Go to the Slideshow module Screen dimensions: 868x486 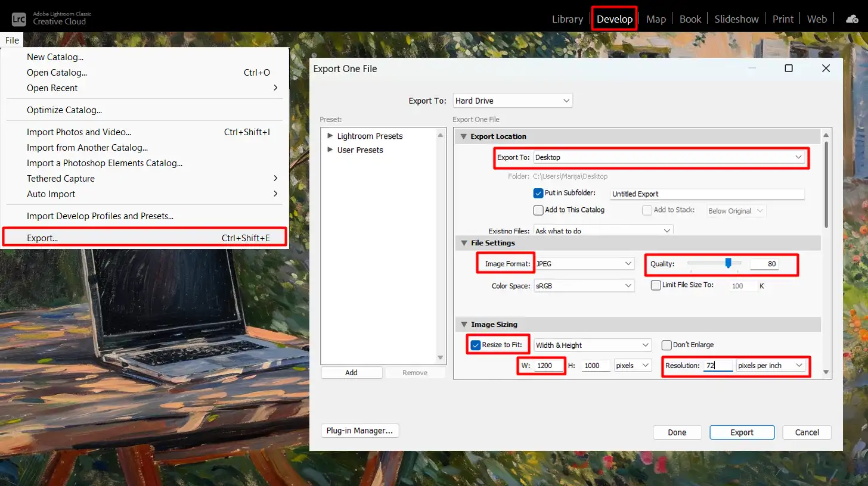(737, 19)
